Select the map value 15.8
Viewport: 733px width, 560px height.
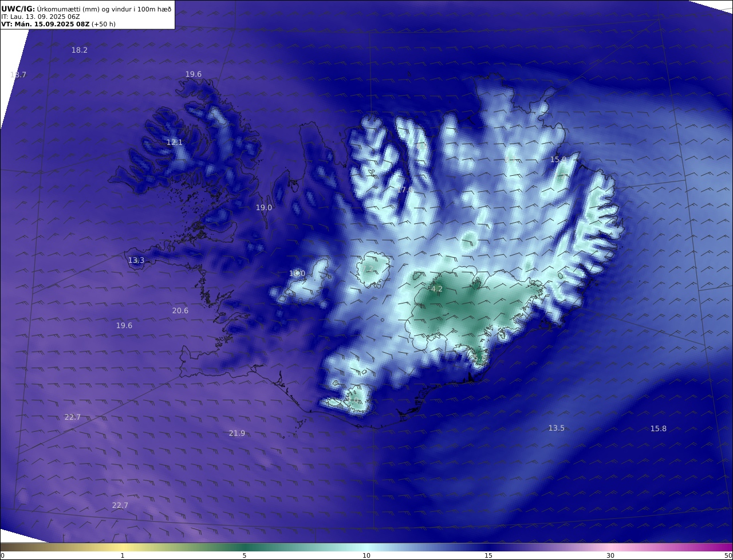coord(659,429)
